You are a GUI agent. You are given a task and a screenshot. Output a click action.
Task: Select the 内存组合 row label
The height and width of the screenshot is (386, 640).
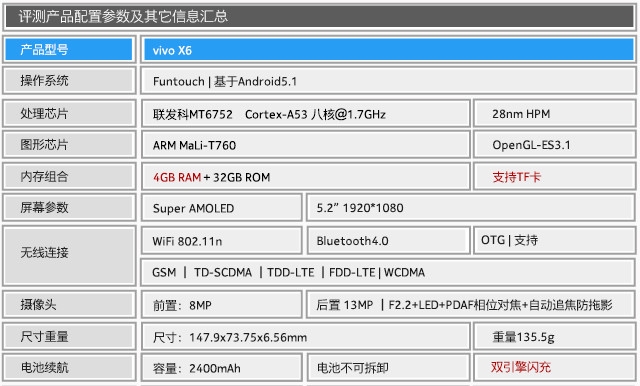point(69,176)
